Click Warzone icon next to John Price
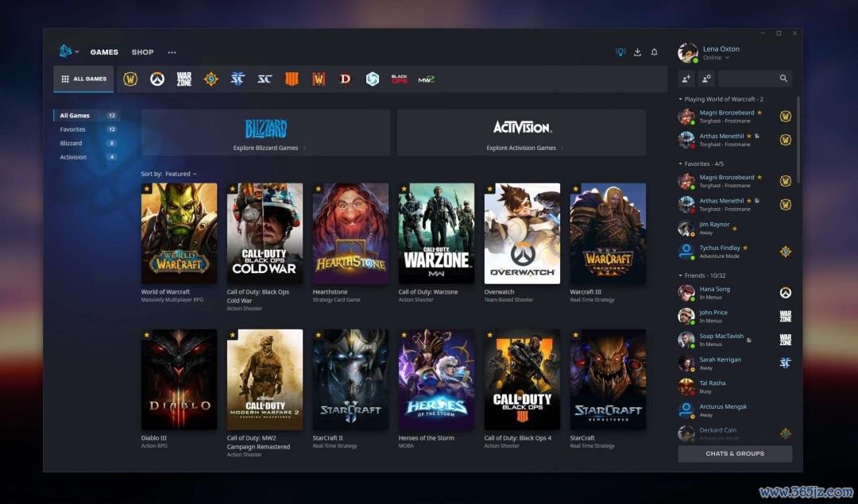The height and width of the screenshot is (504, 858). click(785, 317)
